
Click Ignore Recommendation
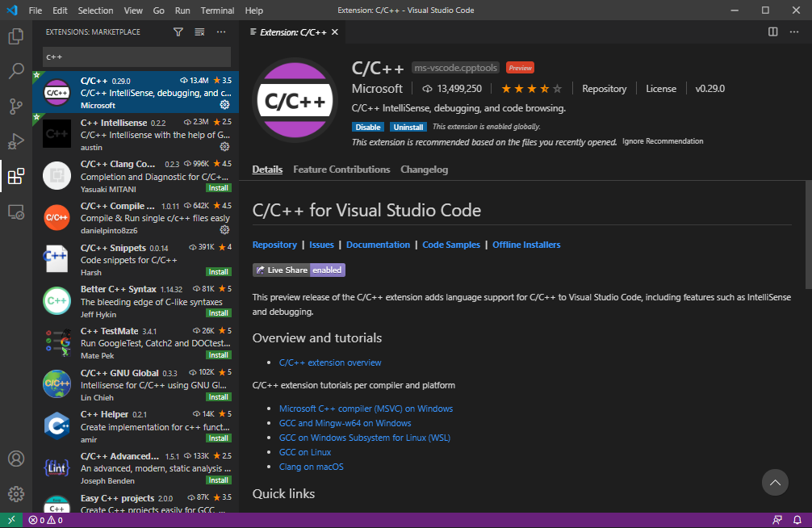pos(663,141)
